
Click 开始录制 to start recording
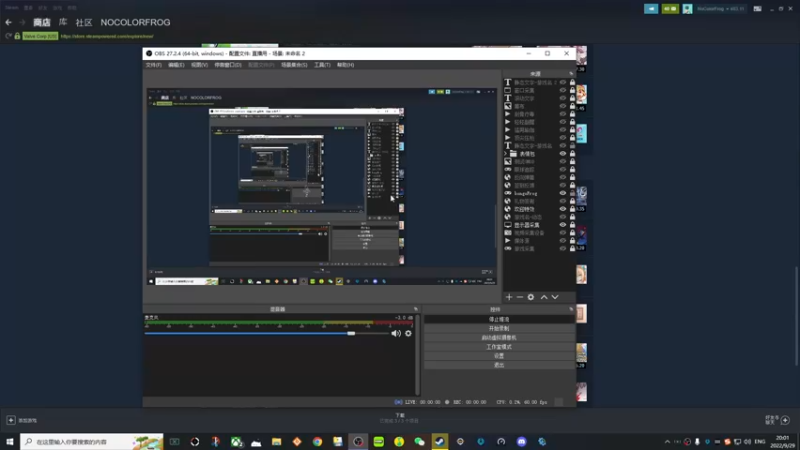[x=499, y=329]
